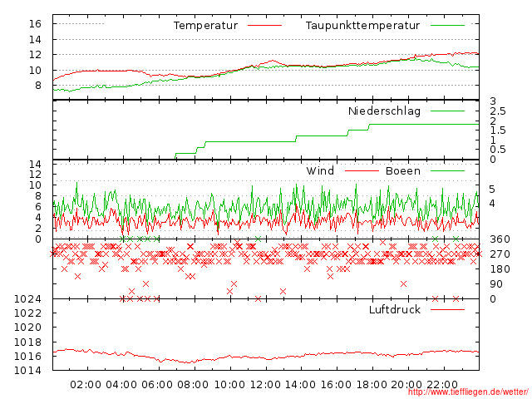Click the Taupunkttemperatur legend label
Viewport: 532px width, 399px height.
(x=362, y=26)
